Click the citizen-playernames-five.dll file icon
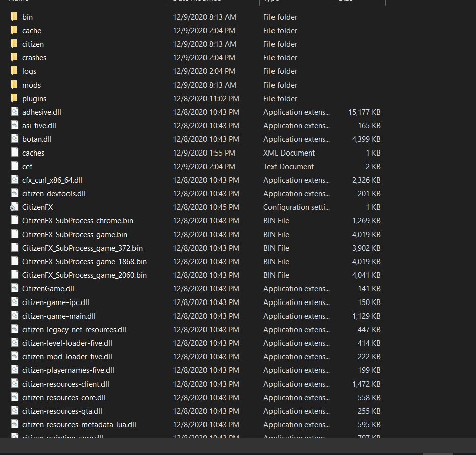476x455 pixels. pyautogui.click(x=14, y=370)
